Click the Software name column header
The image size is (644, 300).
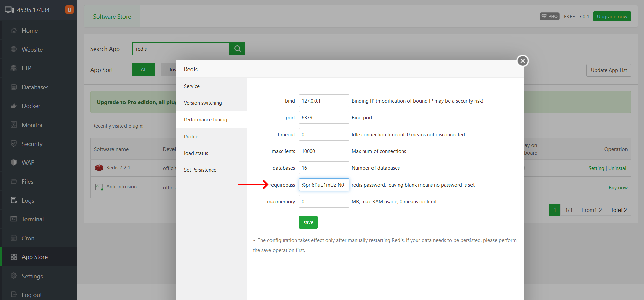(x=111, y=149)
